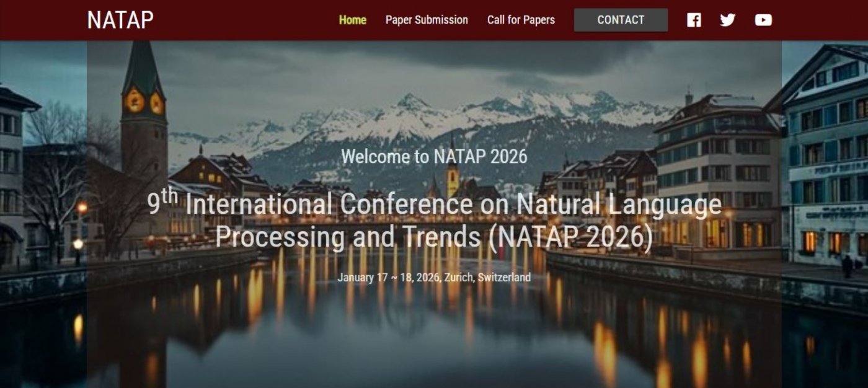Open the Twitter bird icon

[728, 20]
